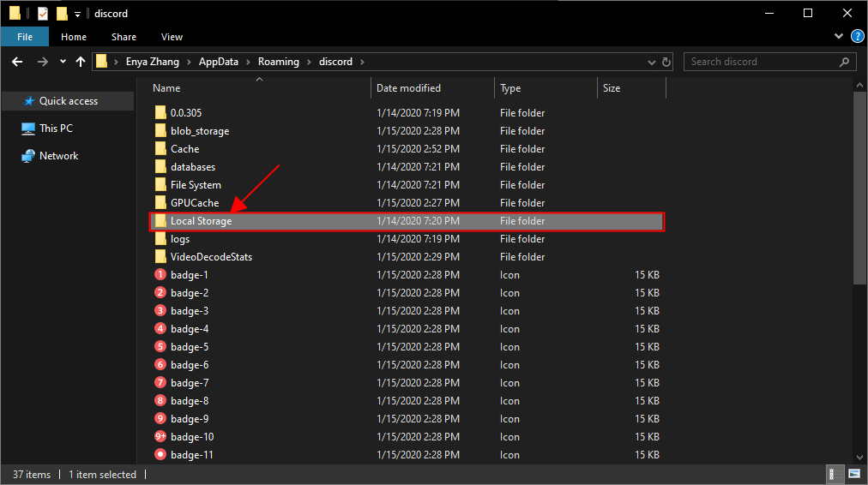Click the Quick access star icon
Screen dimensions: 868x485
pyautogui.click(x=29, y=101)
